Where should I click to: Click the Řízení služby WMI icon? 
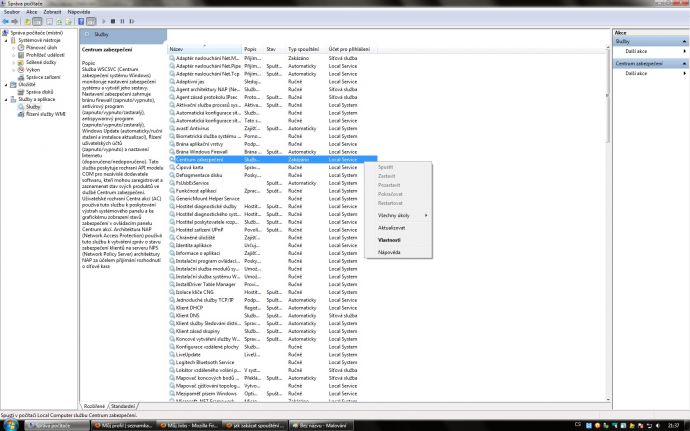tap(21, 114)
